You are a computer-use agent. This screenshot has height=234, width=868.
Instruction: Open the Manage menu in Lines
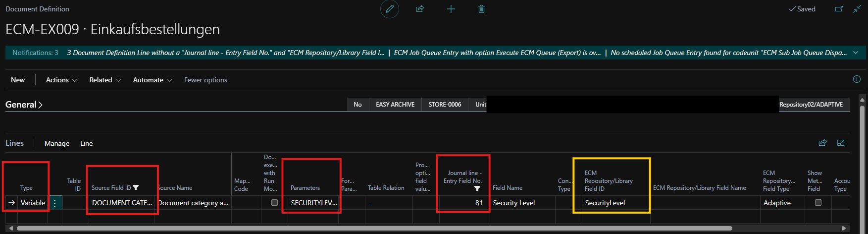click(x=57, y=143)
